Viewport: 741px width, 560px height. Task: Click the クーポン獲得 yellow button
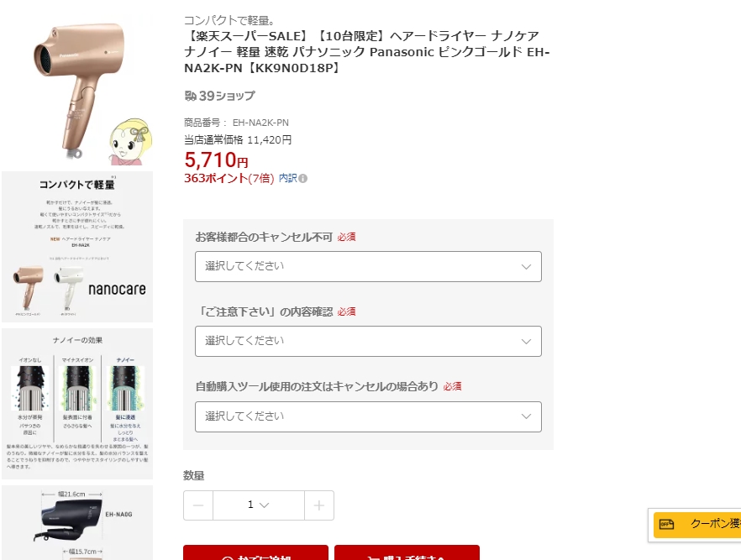[x=697, y=524]
